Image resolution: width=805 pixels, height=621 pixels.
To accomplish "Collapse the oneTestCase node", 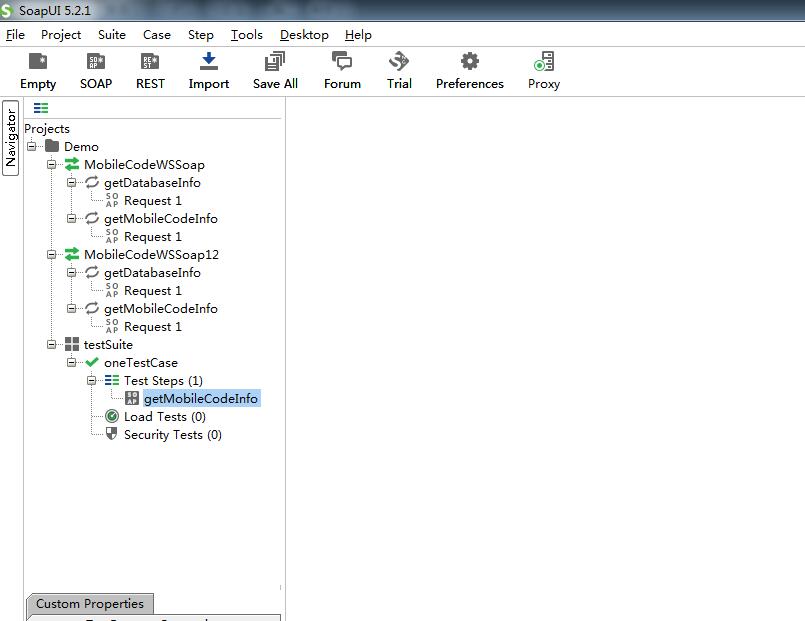I will click(x=71, y=362).
